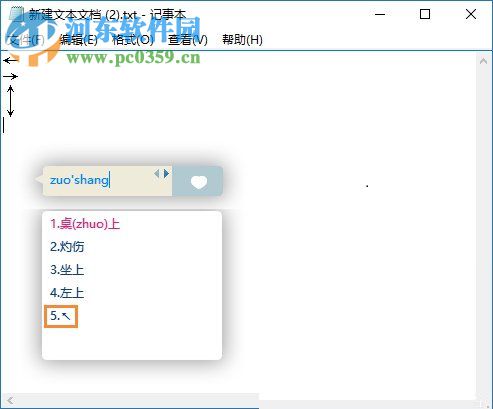Click the heart icon in input method bar
This screenshot has height=409, width=493.
(x=199, y=182)
